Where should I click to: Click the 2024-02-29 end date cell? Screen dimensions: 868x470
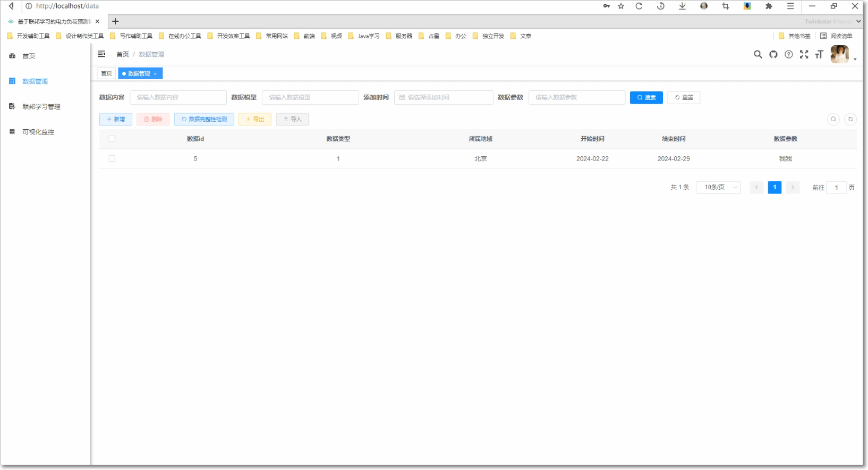point(674,158)
